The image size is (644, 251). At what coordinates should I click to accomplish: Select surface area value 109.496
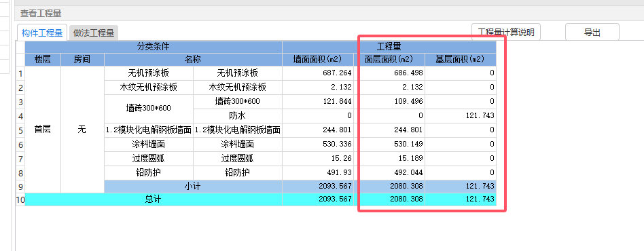coord(389,101)
